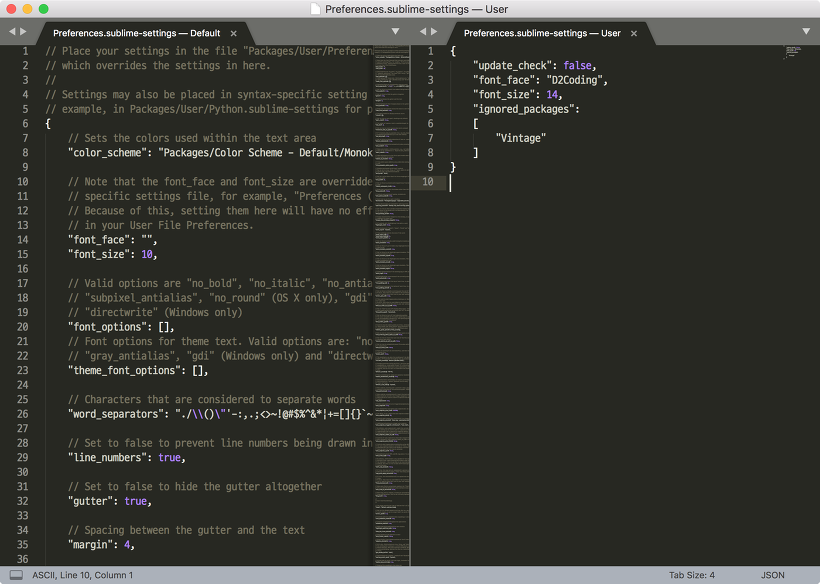
Task: Click the "word_separators" key
Action: [116, 414]
